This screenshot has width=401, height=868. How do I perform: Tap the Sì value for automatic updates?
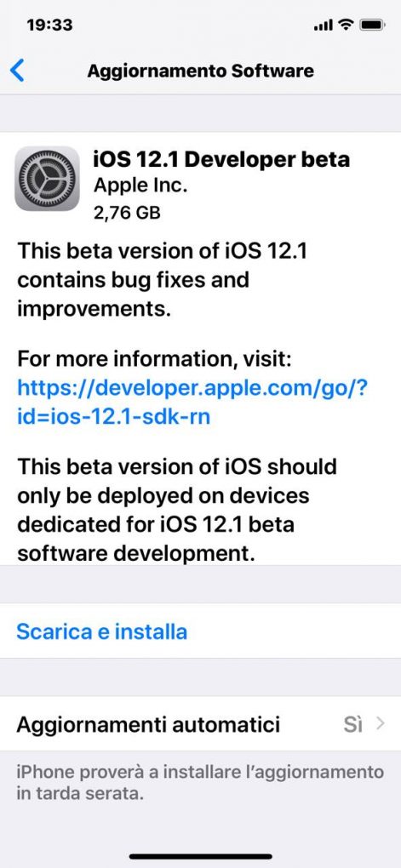(352, 724)
